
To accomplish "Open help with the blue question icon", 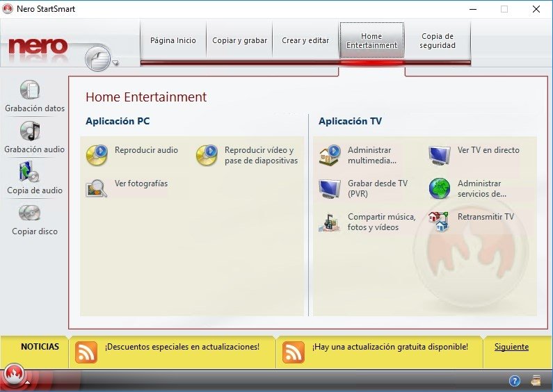I will [515, 381].
